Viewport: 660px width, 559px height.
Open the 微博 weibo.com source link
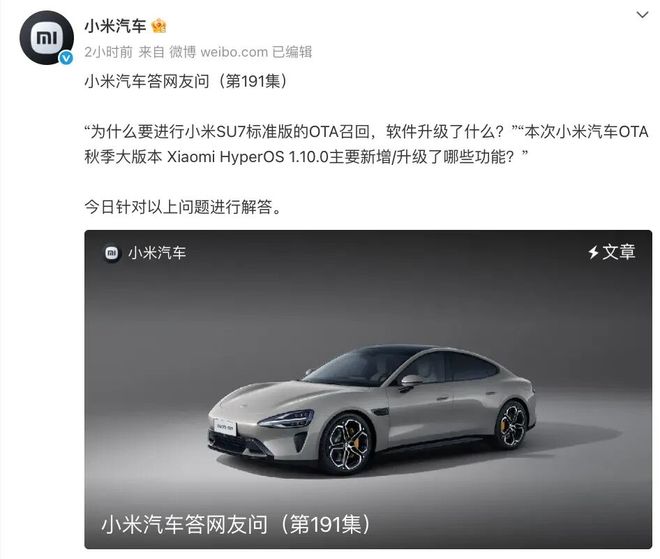[x=218, y=52]
